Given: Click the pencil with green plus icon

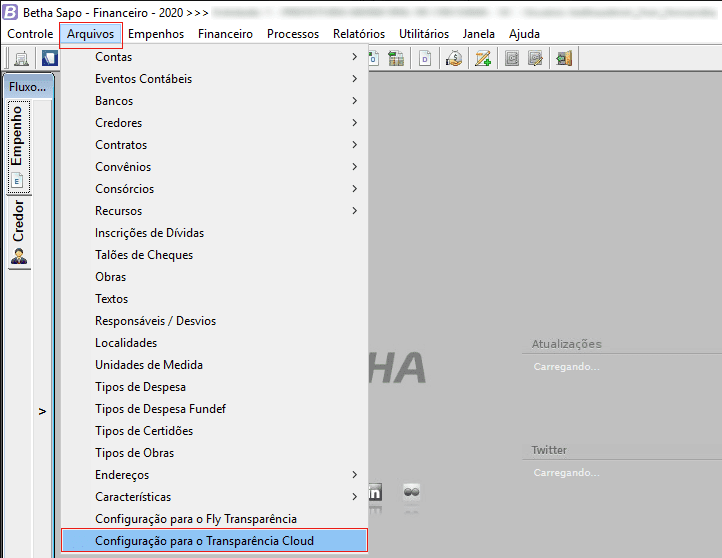Looking at the screenshot, I should click(x=483, y=58).
